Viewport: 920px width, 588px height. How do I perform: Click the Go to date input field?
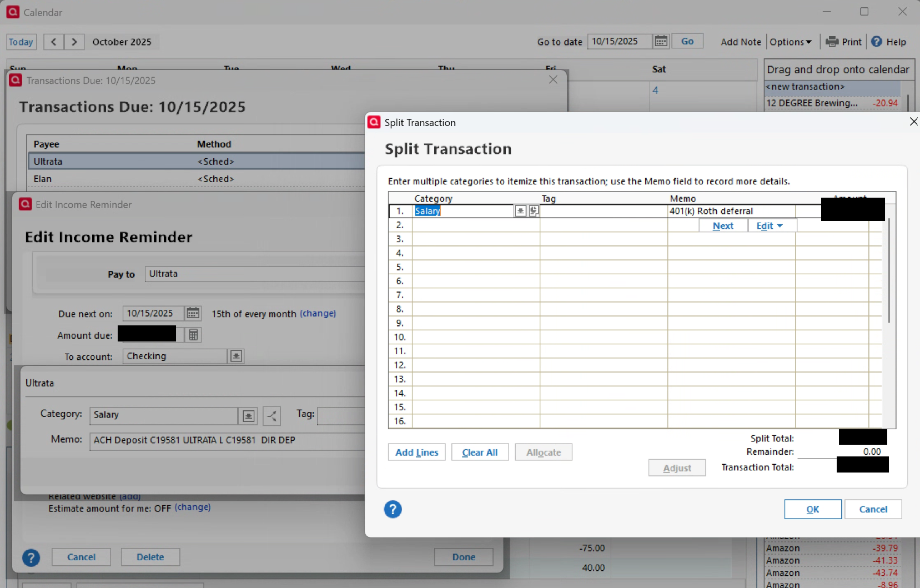(620, 41)
